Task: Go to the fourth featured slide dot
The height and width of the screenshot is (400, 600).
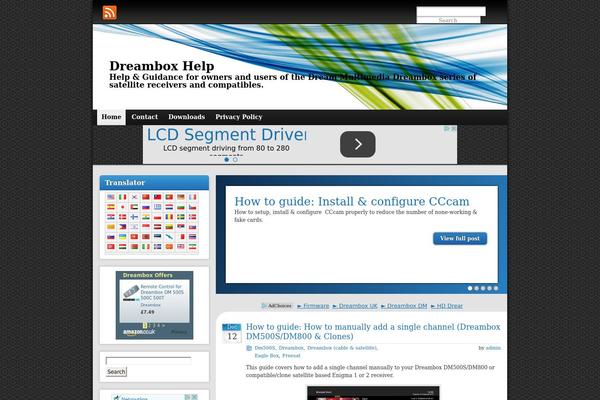Action: tap(489, 288)
